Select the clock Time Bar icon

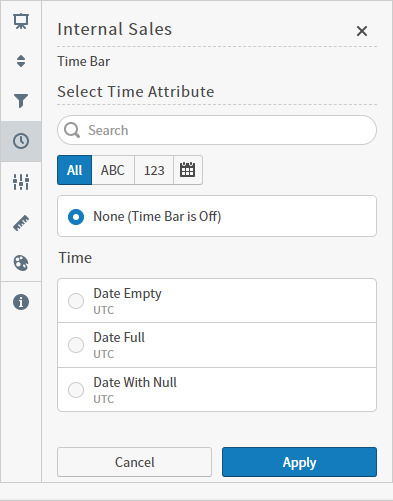coord(21,141)
